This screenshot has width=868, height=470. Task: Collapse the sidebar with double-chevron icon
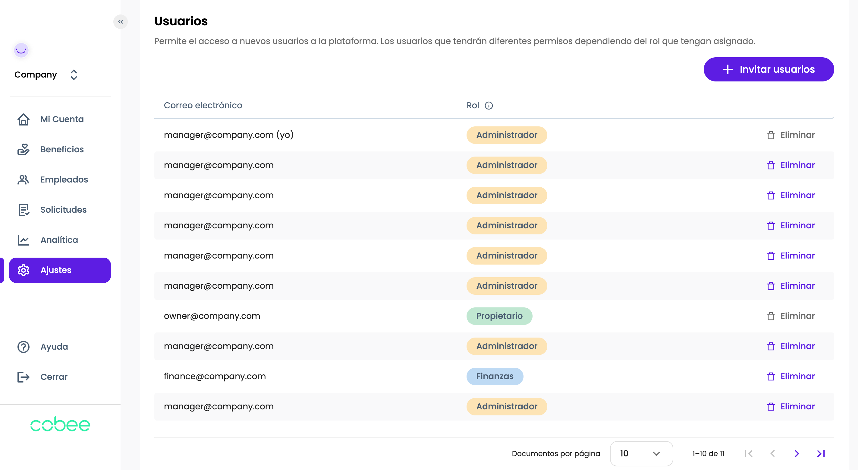120,22
